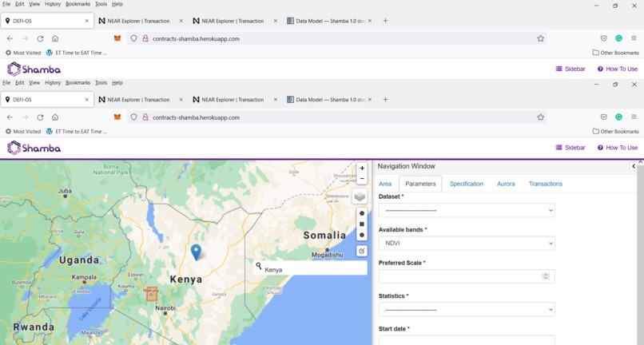Click the MetaMask fox icon in the lower toolbar

117,117
